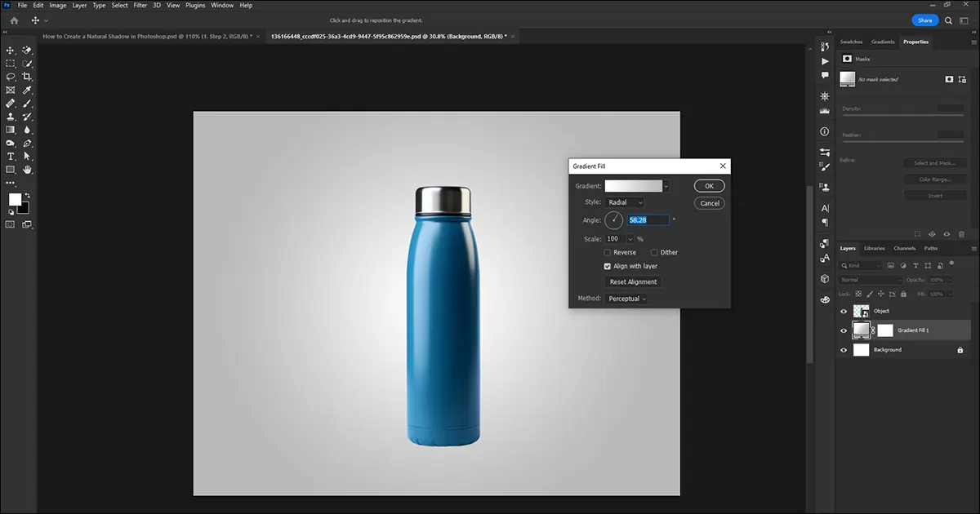Screen dimensions: 980x514
Task: Open the Method dropdown showing Perceptual
Action: 626,299
